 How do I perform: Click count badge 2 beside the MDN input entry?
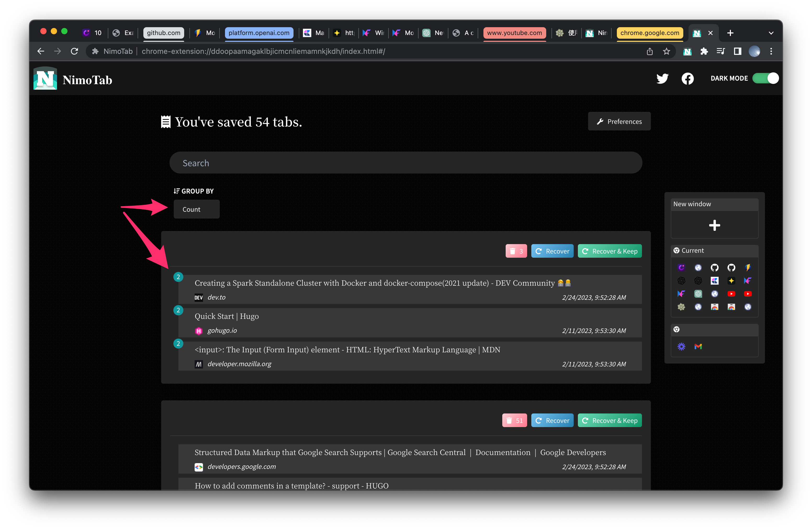coord(178,344)
